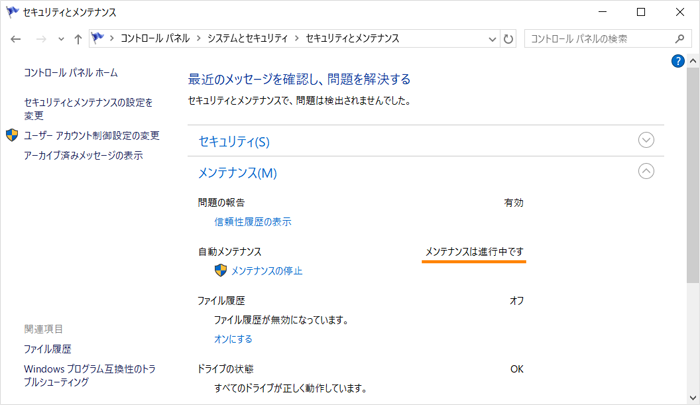700x405 pixels.
Task: Maximize the セキュリティとメンテナンス window
Action: click(641, 12)
